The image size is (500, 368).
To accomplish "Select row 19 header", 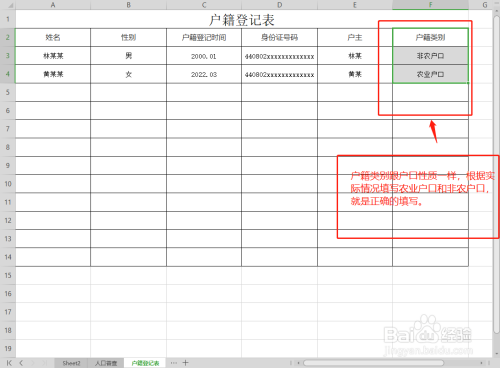I will pos(8,348).
